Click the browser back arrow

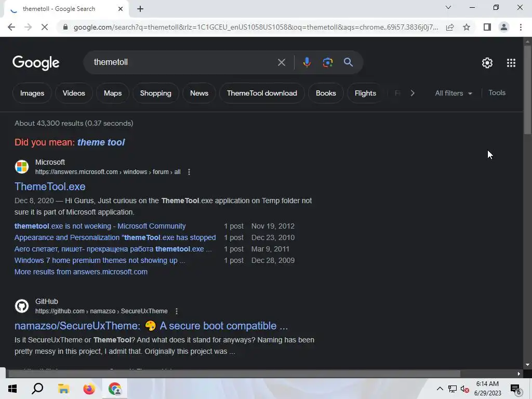(11, 27)
